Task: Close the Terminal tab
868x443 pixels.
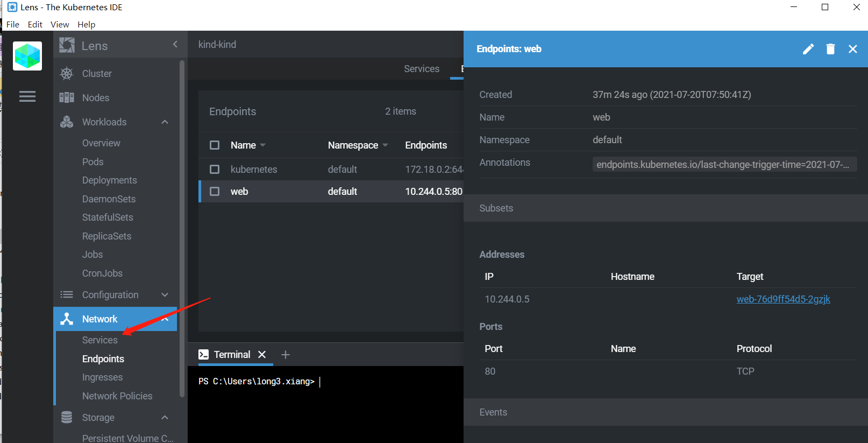Action: [262, 354]
